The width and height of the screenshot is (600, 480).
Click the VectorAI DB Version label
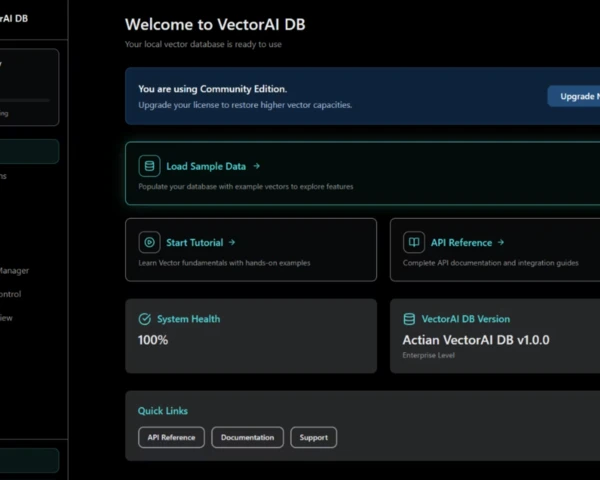[466, 319]
